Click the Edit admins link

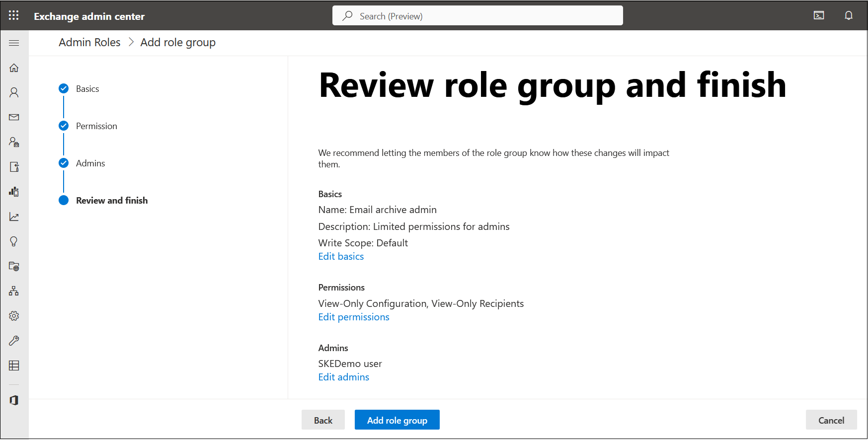click(x=344, y=377)
